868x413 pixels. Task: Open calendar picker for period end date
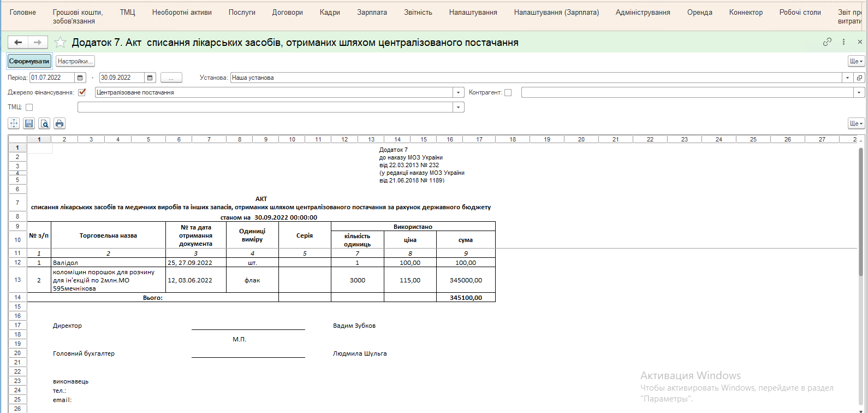pyautogui.click(x=150, y=78)
